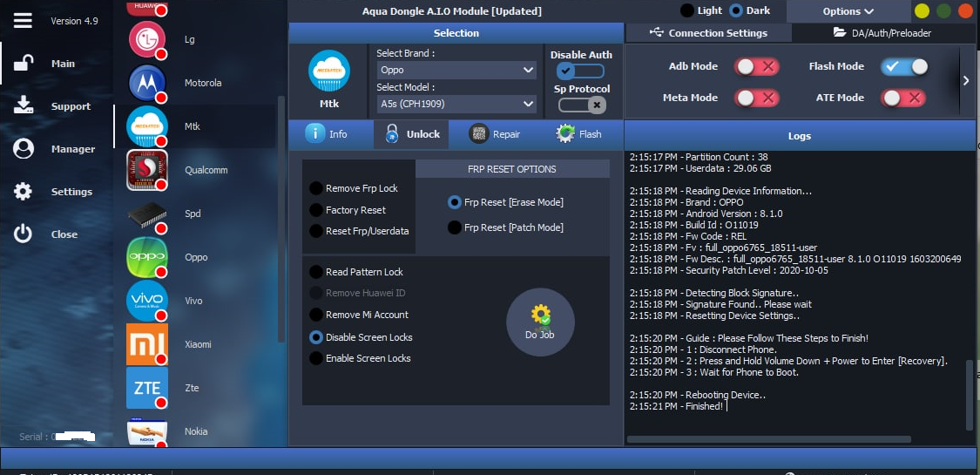The height and width of the screenshot is (475, 980).
Task: Toggle Adb Mode switch
Action: 757,66
